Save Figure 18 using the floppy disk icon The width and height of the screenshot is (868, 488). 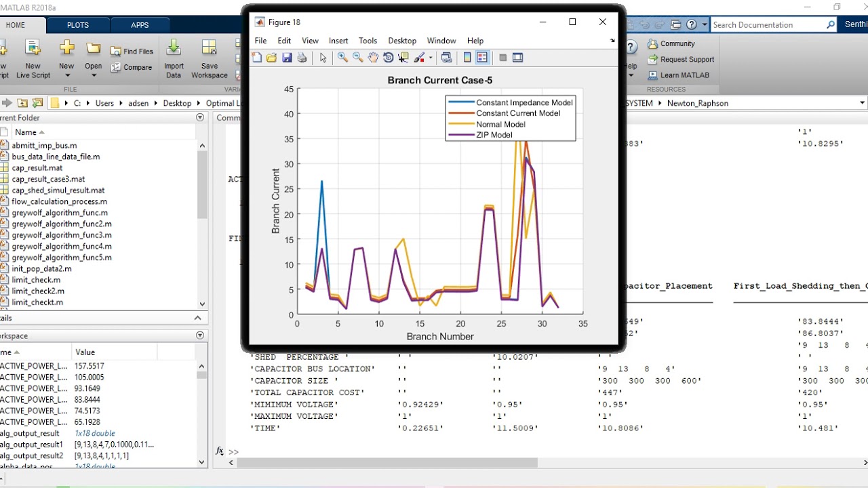(287, 58)
